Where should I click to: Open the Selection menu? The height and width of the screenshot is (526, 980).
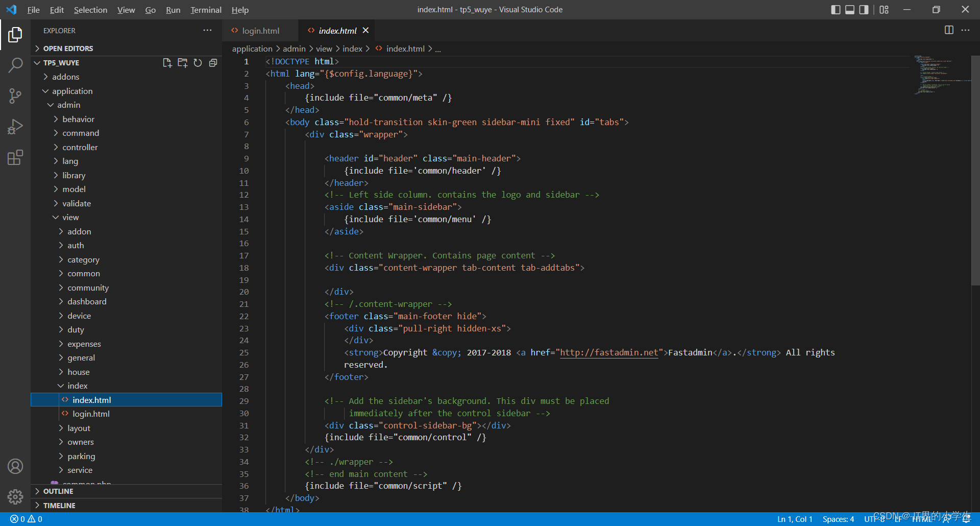(90, 10)
